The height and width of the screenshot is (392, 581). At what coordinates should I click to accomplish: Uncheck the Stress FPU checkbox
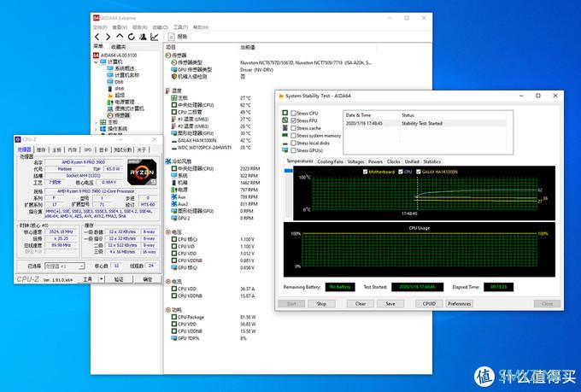click(x=293, y=120)
